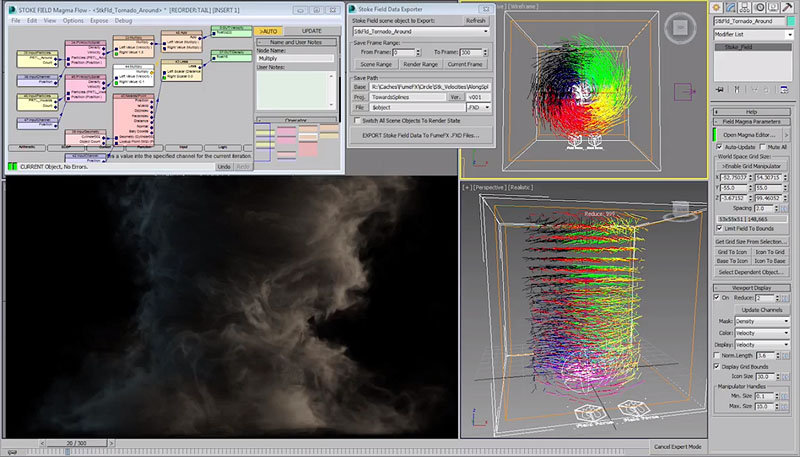This screenshot has width=800, height=457.
Task: Toggle the Auto-Update checkbox
Action: click(x=719, y=146)
